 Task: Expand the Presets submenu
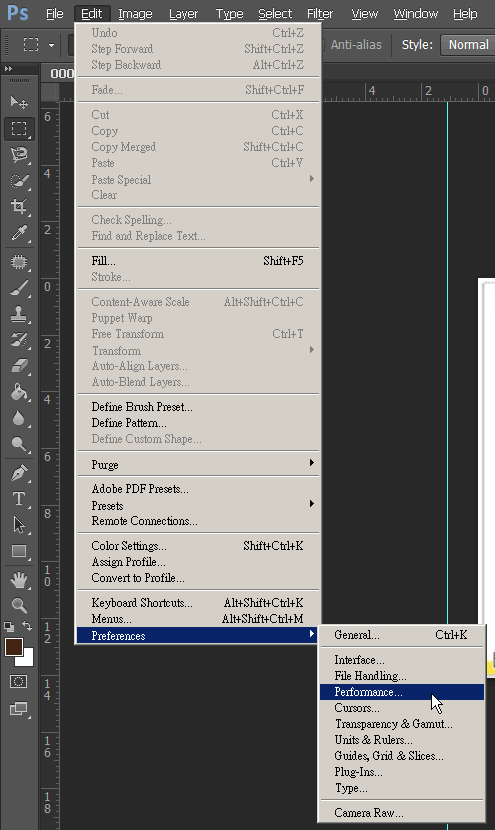[x=199, y=505]
